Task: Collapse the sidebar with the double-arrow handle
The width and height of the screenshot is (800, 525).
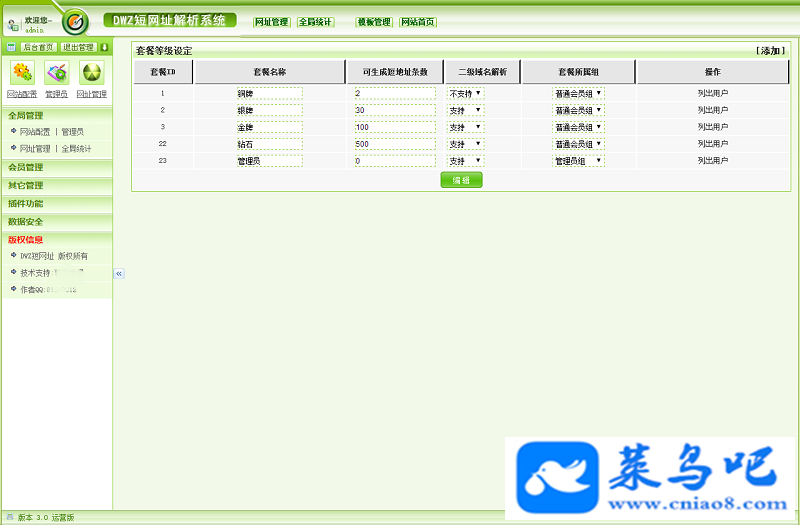Action: 119,273
